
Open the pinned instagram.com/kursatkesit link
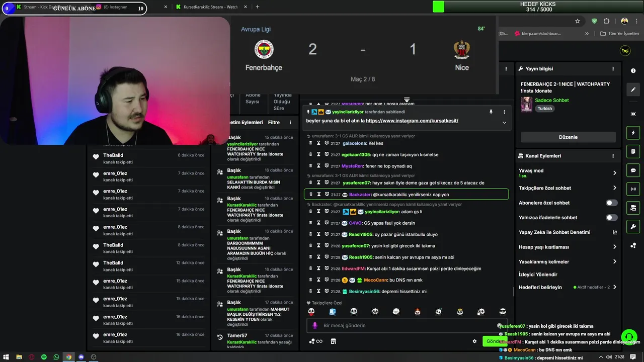click(x=412, y=121)
